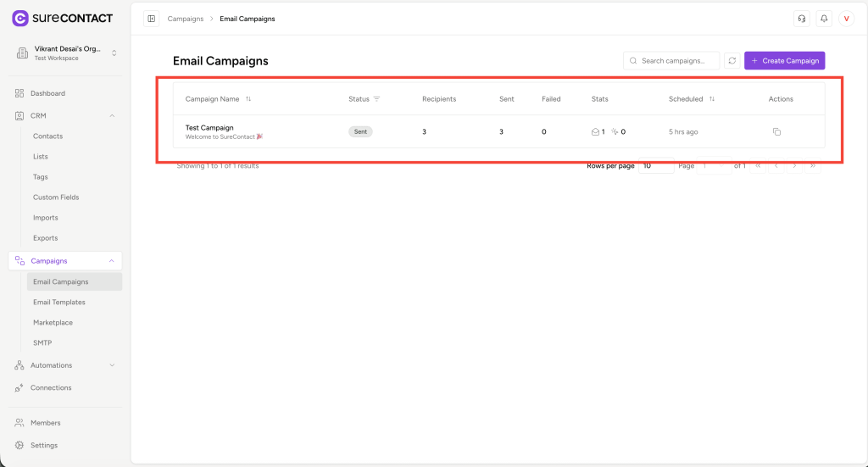Viewport: 868px width, 467px height.
Task: Click the Settings gear icon
Action: pos(19,446)
